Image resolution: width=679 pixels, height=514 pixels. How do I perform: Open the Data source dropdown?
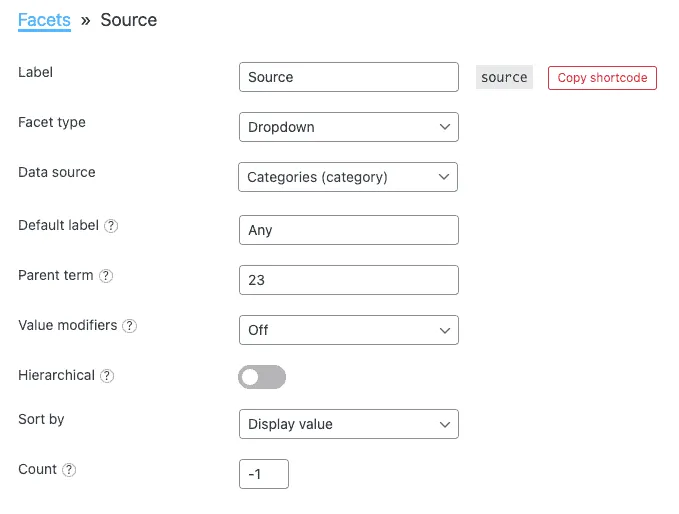pos(348,177)
